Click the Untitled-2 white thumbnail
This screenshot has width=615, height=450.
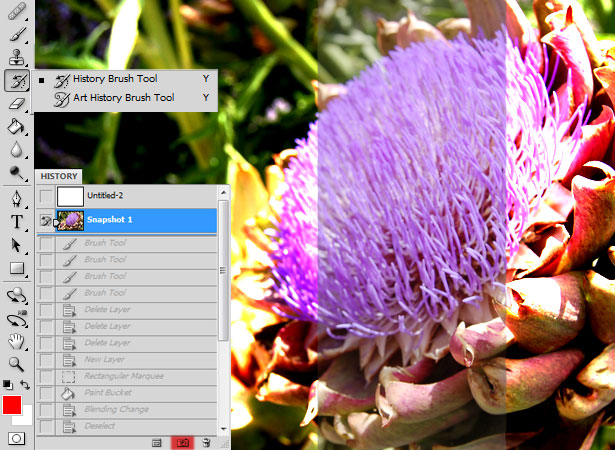tap(71, 196)
